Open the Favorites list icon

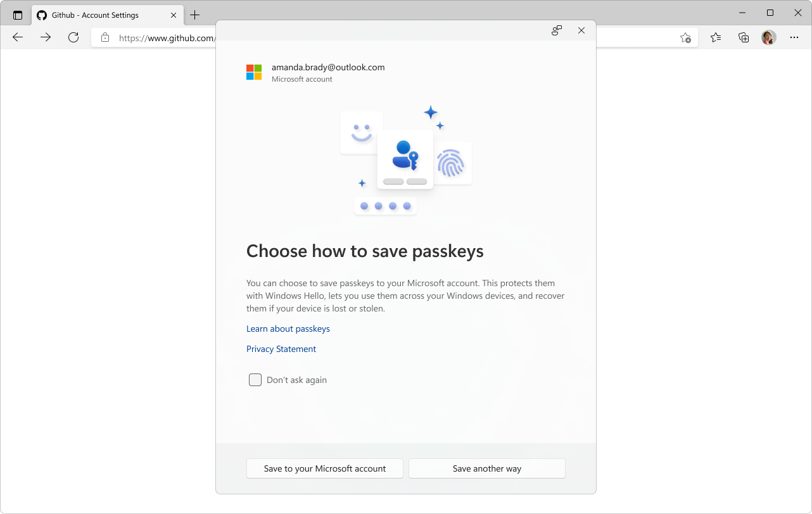[x=715, y=37]
